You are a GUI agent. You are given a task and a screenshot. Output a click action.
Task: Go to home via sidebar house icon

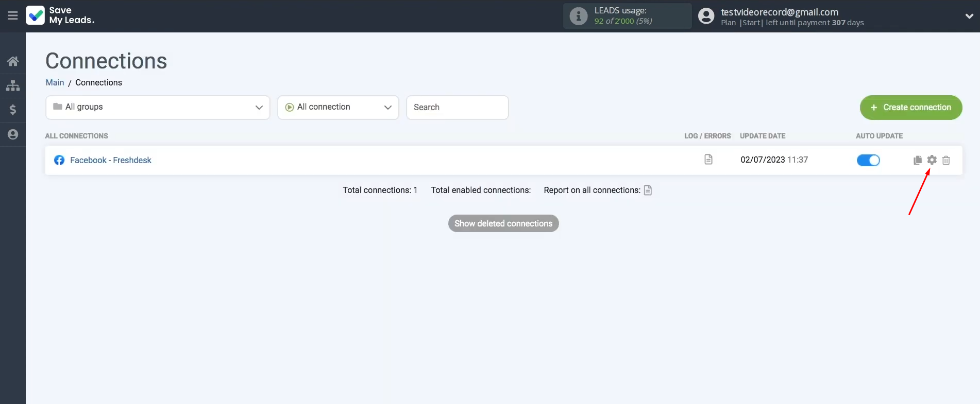pyautogui.click(x=13, y=61)
